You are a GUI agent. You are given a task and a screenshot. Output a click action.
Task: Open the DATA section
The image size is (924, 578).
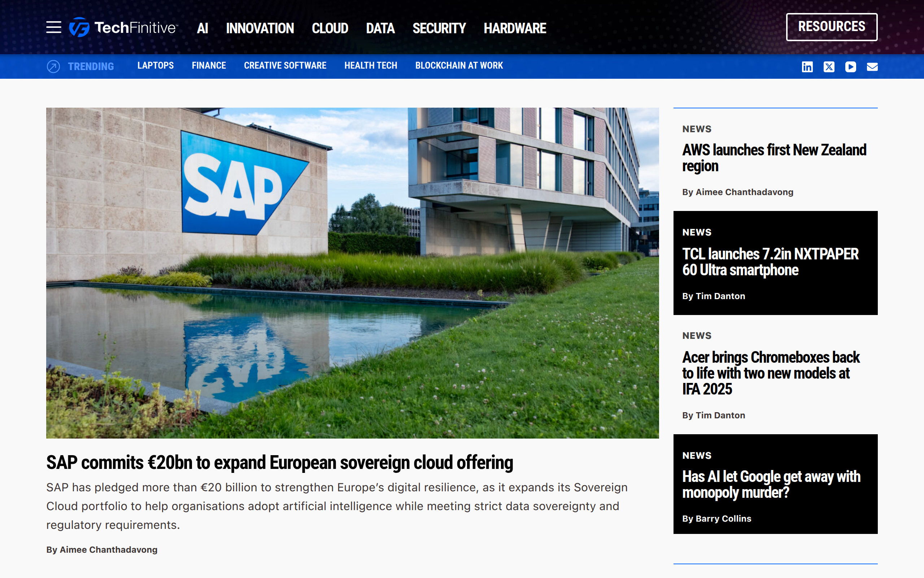(380, 28)
